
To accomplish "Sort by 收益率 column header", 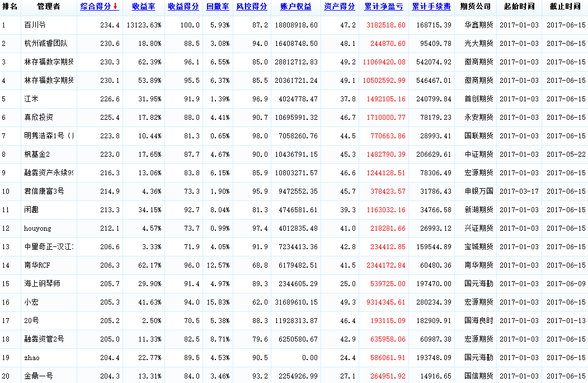I will click(x=144, y=6).
